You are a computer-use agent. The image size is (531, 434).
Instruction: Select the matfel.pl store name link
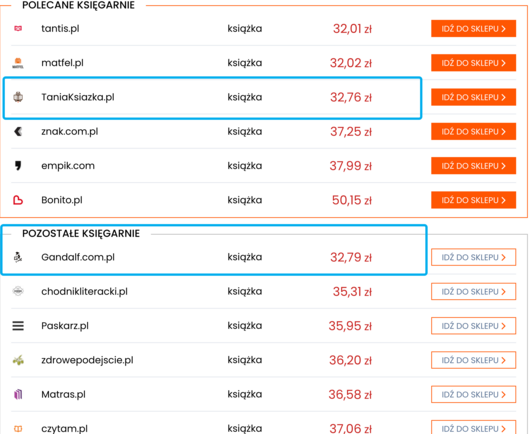coord(62,63)
